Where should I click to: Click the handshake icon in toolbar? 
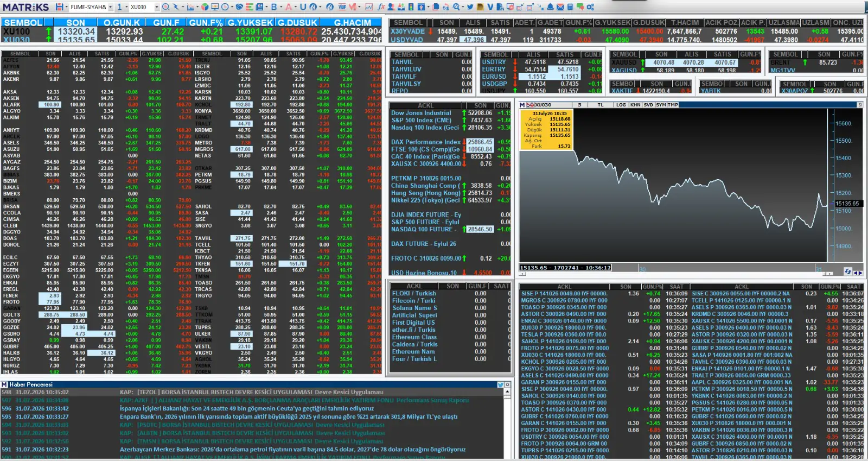click(x=239, y=7)
